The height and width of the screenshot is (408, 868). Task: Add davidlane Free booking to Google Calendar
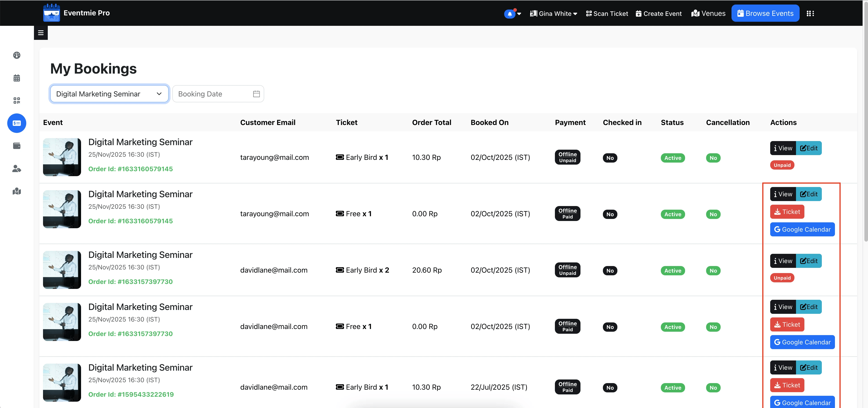(x=802, y=342)
